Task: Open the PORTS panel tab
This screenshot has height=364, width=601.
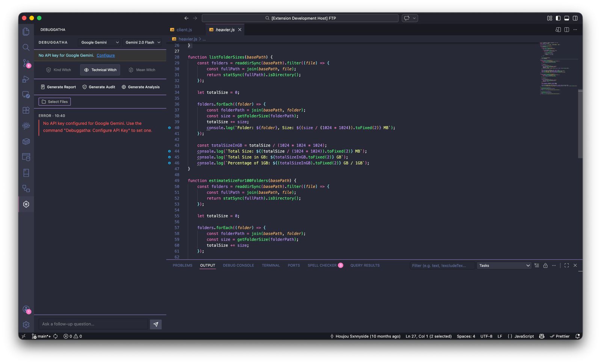Action: 294,266
